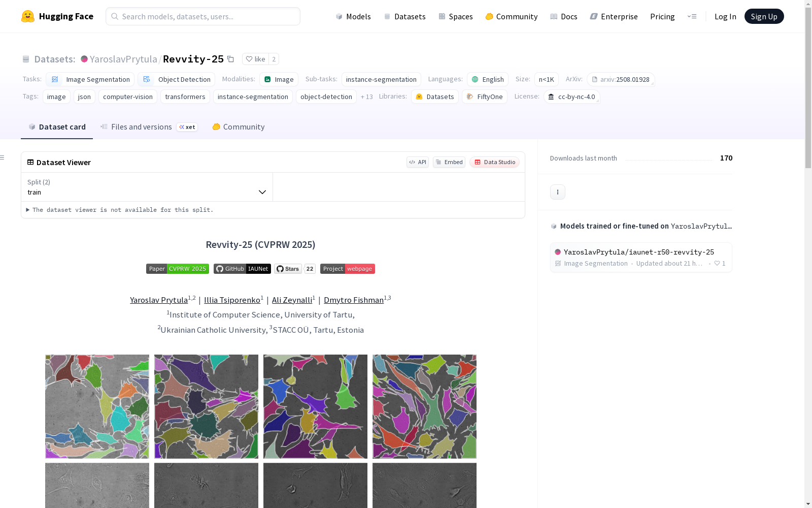812x508 pixels.
Task: Open the Datasets menu item
Action: click(404, 16)
